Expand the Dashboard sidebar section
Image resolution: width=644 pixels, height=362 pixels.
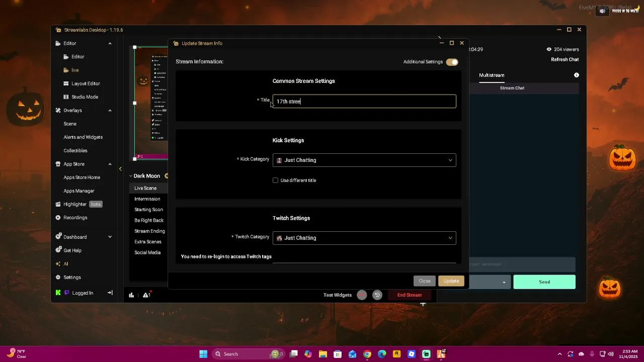tap(110, 237)
